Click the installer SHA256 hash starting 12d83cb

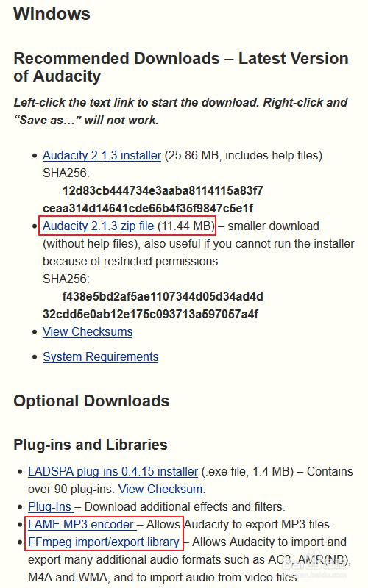[x=153, y=199]
